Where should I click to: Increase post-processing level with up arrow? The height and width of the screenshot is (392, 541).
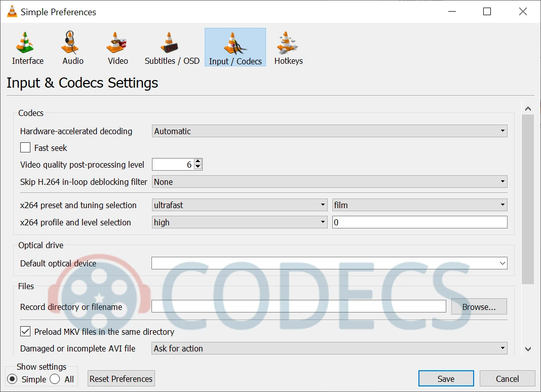[x=198, y=162]
